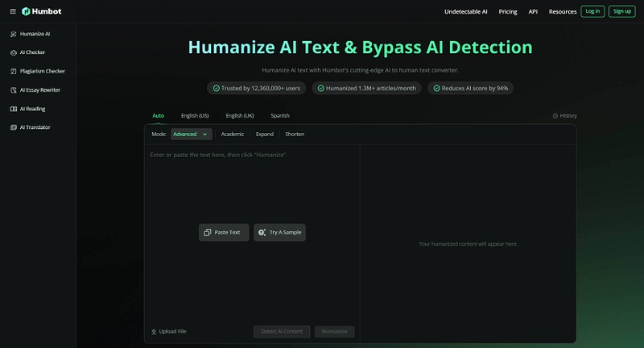Choose the Academic mode option

[x=233, y=135]
